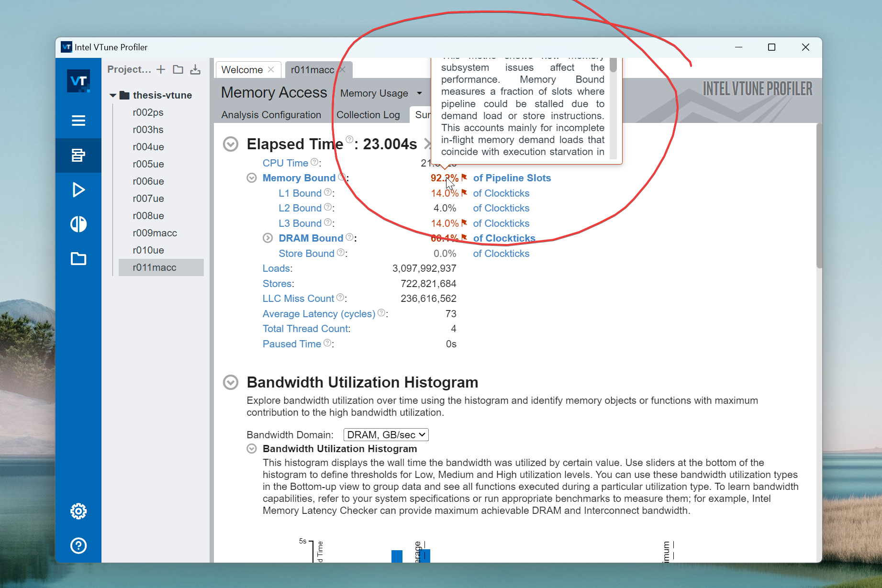Expand the DRAM Bound metric

tap(268, 238)
